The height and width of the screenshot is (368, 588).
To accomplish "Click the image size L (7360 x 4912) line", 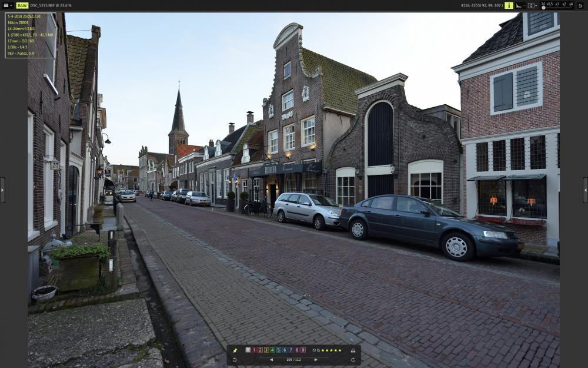I will pos(31,35).
